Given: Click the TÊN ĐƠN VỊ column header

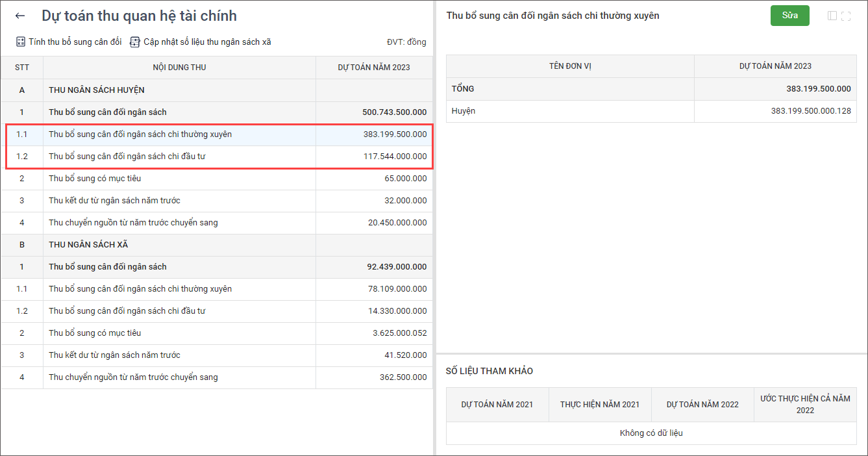Looking at the screenshot, I should click(570, 66).
